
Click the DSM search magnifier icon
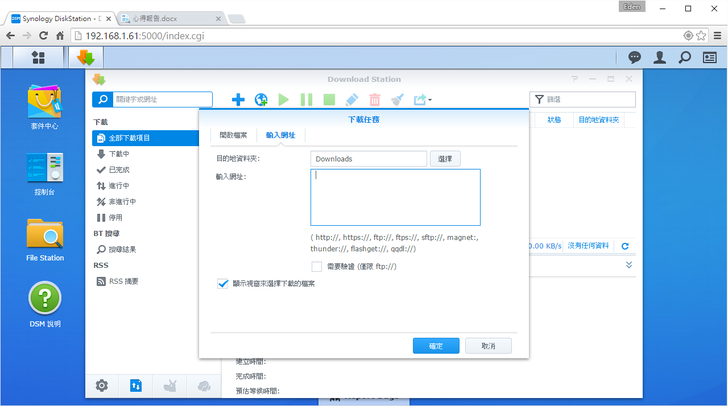[x=684, y=58]
